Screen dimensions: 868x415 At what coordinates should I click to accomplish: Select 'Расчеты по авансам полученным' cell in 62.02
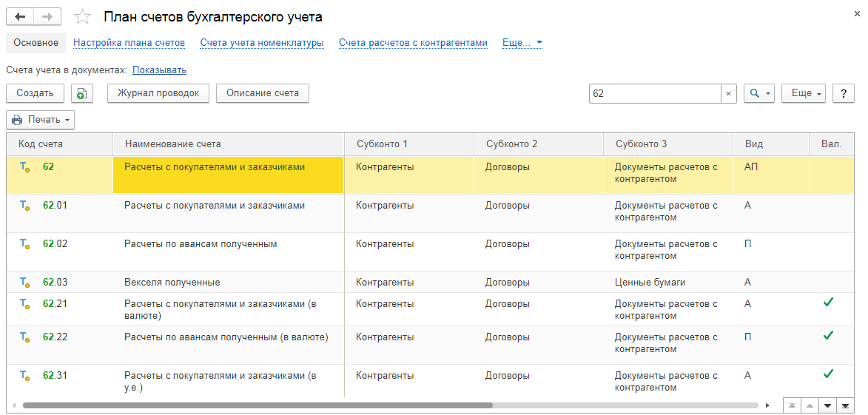pyautogui.click(x=229, y=252)
